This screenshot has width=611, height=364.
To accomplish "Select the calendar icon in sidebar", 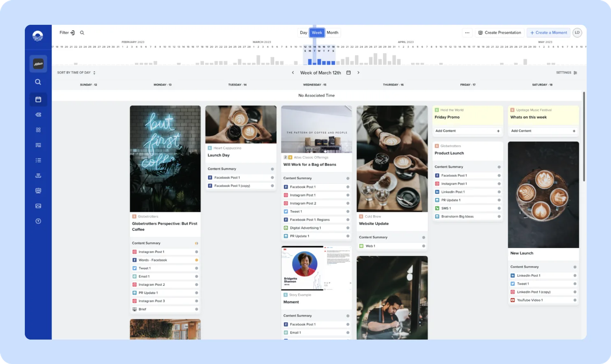I will [x=38, y=100].
